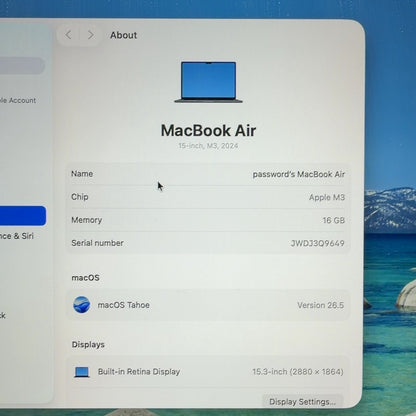Open Display Settings button
416x416 pixels.
(302, 401)
